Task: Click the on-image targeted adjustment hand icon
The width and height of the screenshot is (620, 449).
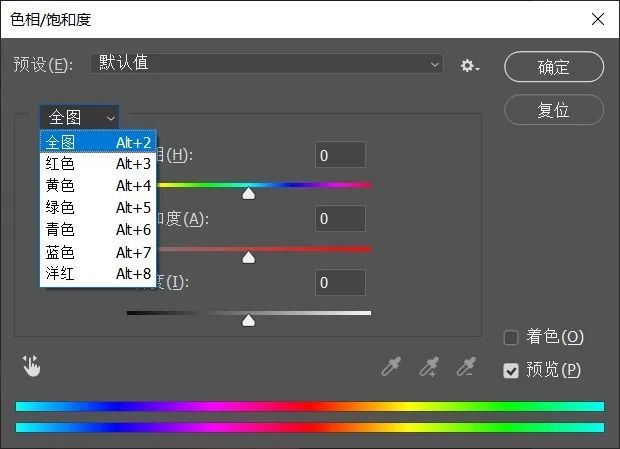Action: point(32,366)
